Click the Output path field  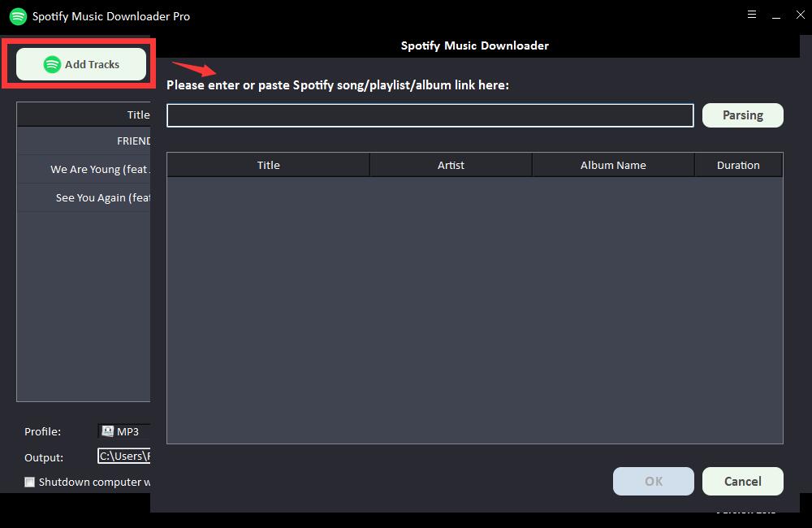coord(124,457)
